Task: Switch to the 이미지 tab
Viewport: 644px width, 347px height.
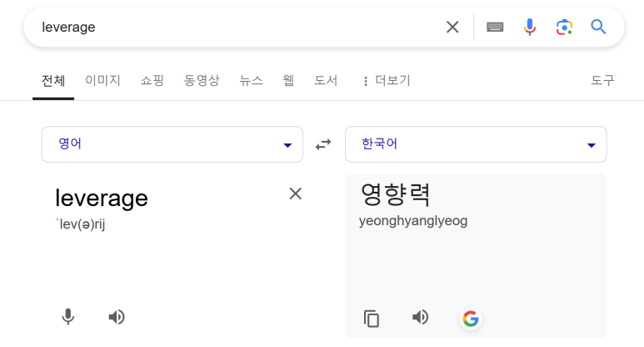Action: [102, 80]
